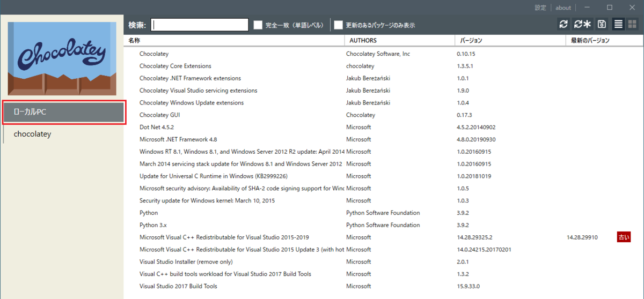Sort by the バージョン column header

510,40
